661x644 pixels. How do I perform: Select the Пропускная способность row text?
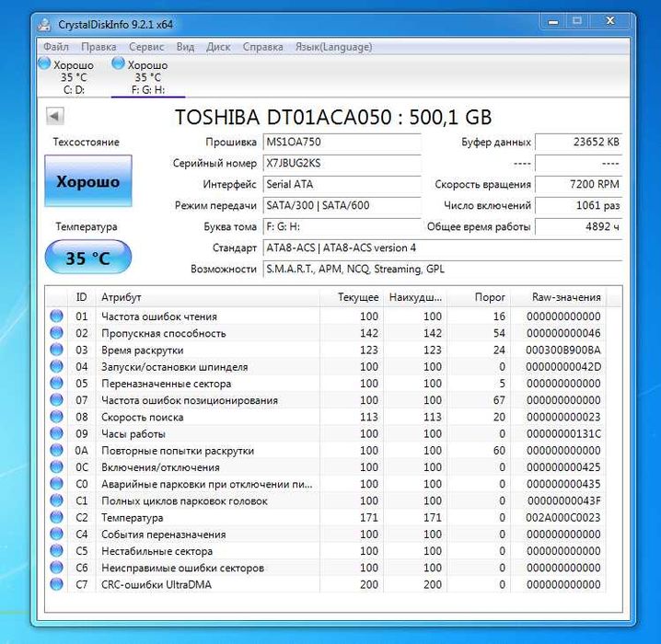coord(164,333)
